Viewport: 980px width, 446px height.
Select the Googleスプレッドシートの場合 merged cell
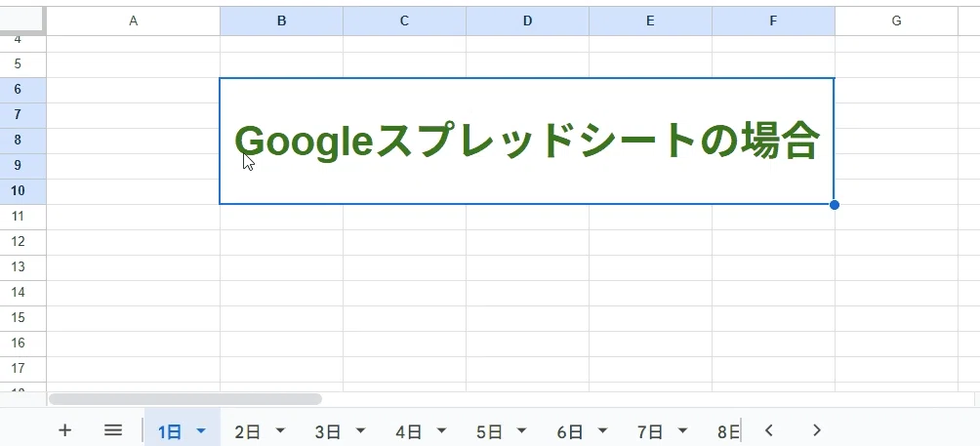tap(526, 142)
